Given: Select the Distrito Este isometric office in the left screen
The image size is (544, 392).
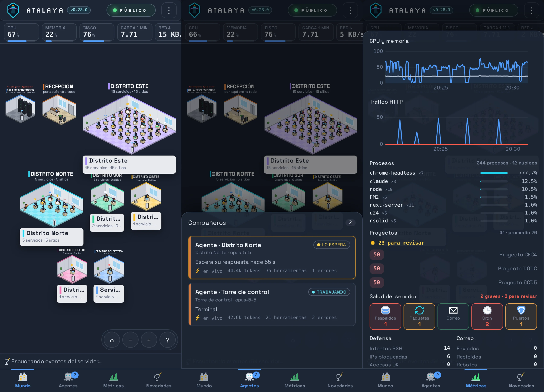Looking at the screenshot, I should (129, 124).
